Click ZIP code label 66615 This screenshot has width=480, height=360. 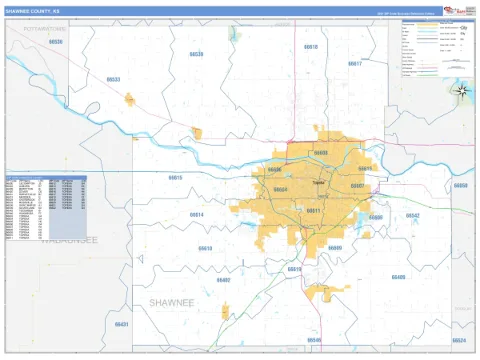175,178
